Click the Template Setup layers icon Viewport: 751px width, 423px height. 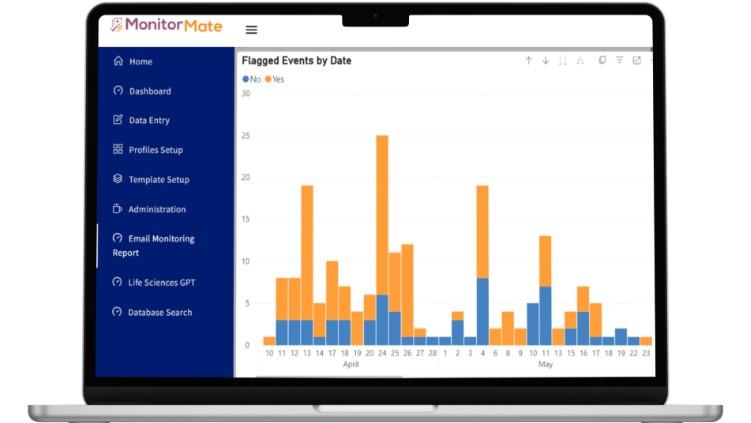click(x=118, y=179)
